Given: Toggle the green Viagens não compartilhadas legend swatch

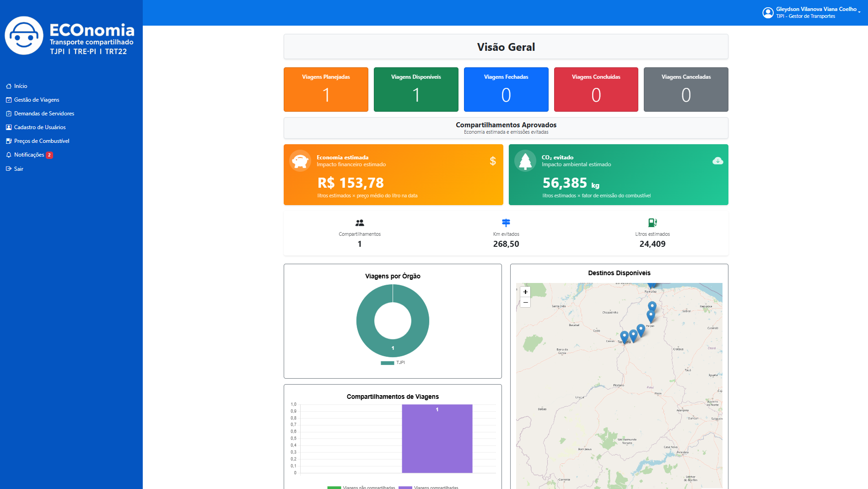Looking at the screenshot, I should pyautogui.click(x=334, y=488).
